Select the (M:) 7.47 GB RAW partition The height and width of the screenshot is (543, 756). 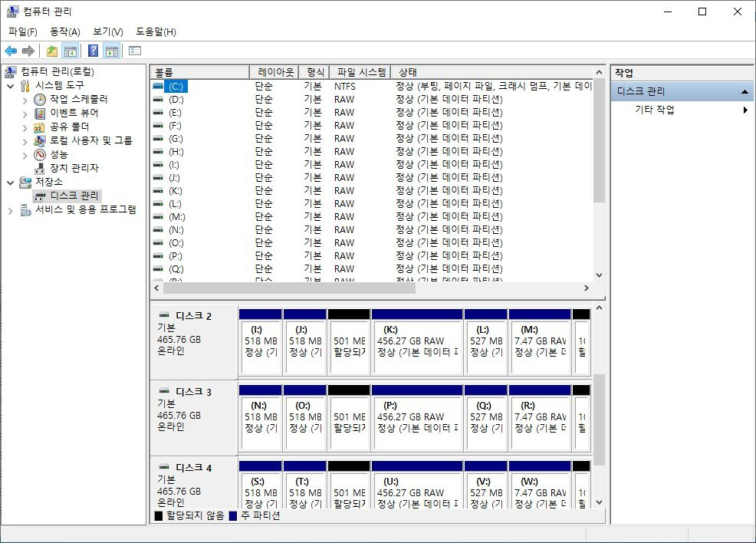pyautogui.click(x=540, y=342)
